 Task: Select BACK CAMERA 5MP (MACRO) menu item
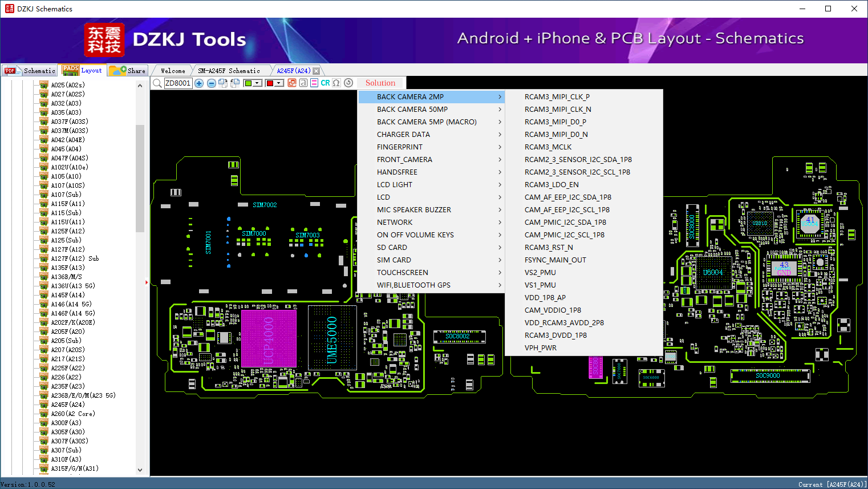pyautogui.click(x=432, y=122)
